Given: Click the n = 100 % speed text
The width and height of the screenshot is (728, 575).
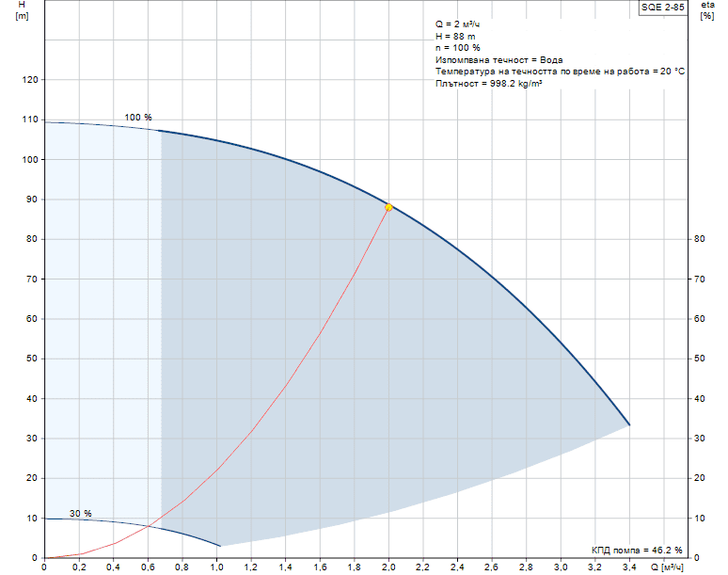Looking at the screenshot, I should click(458, 48).
